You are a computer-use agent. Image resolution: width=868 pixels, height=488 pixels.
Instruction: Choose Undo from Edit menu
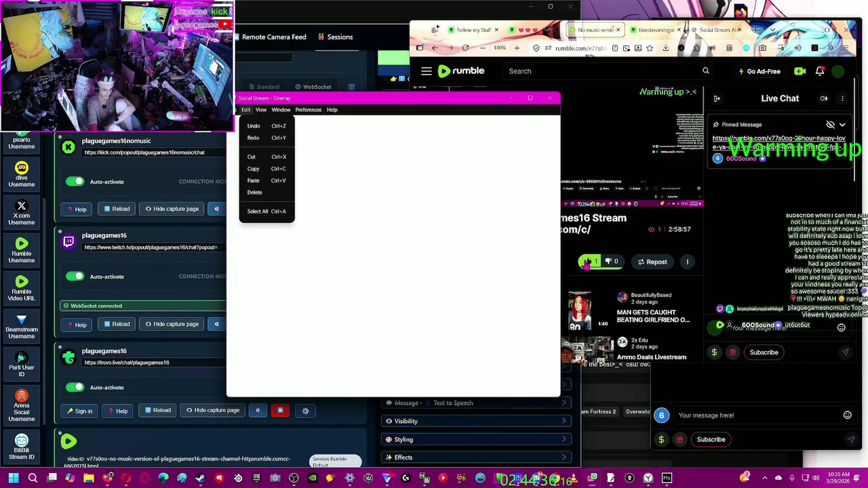tap(267, 126)
